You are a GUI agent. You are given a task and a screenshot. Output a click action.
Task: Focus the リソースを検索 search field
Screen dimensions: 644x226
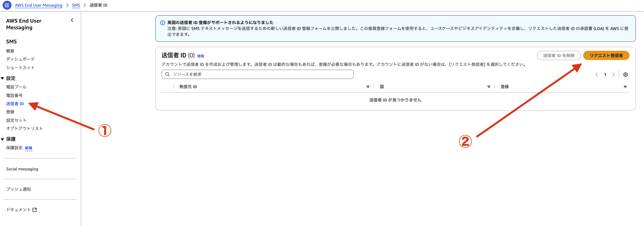(x=258, y=74)
